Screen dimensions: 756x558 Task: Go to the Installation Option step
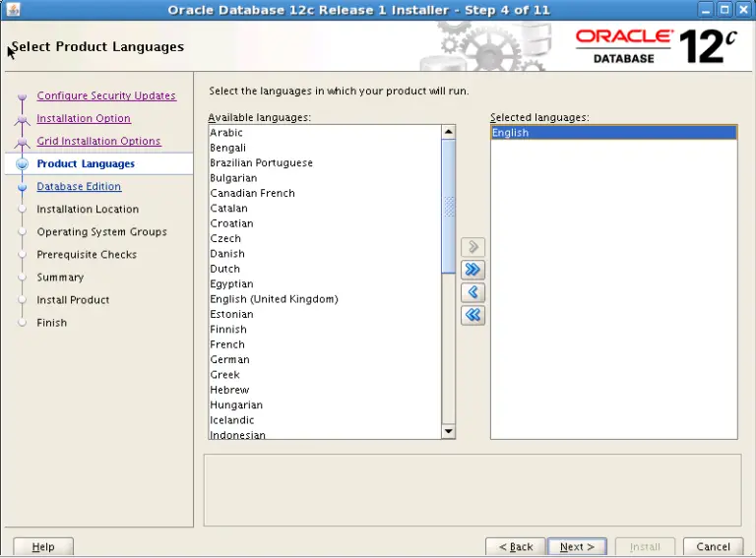pyautogui.click(x=84, y=118)
